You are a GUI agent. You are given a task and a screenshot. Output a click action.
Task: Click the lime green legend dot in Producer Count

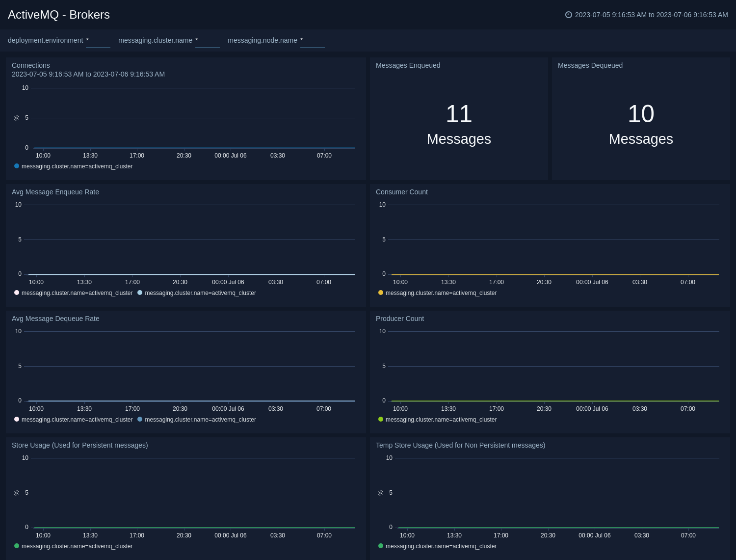[x=381, y=419]
